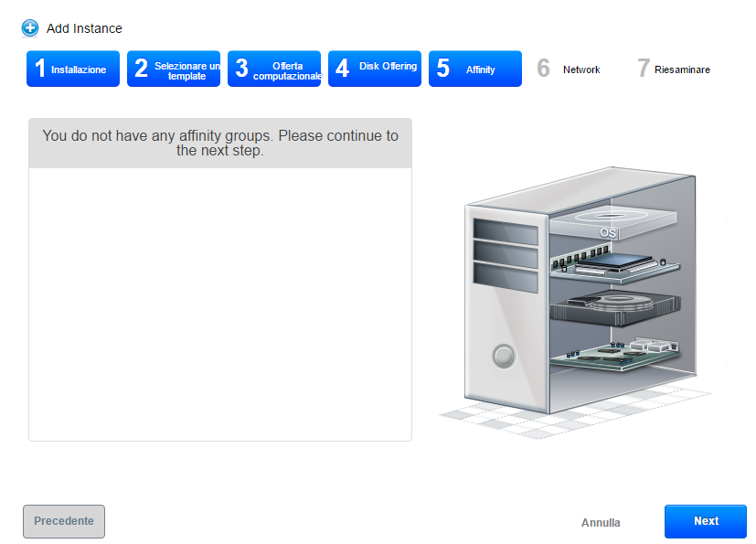The width and height of the screenshot is (756, 544).
Task: Click the no affinity groups message banner
Action: click(x=220, y=144)
